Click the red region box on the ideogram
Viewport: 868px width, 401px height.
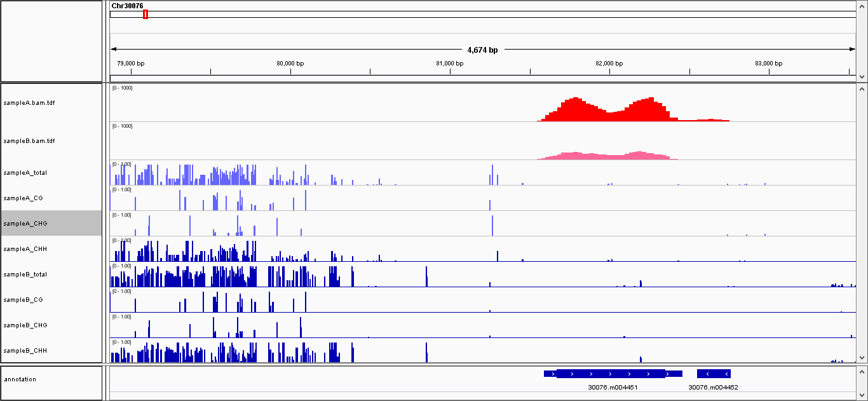tap(146, 14)
